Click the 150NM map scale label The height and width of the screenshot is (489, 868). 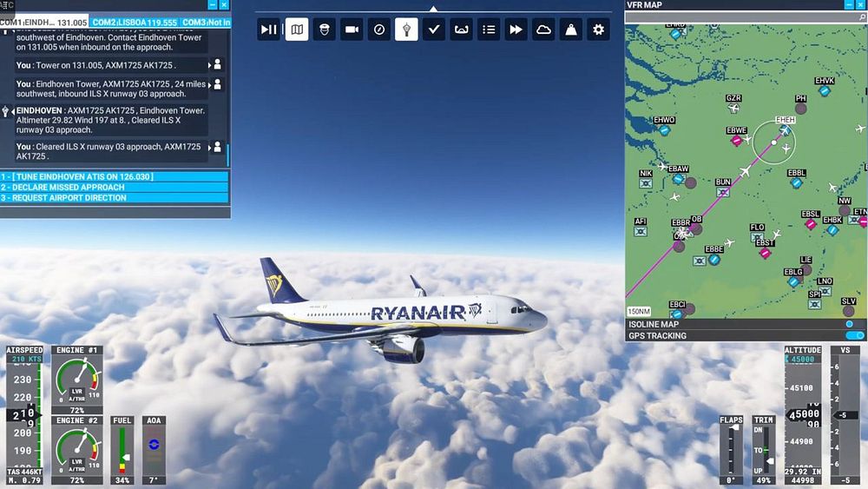639,311
